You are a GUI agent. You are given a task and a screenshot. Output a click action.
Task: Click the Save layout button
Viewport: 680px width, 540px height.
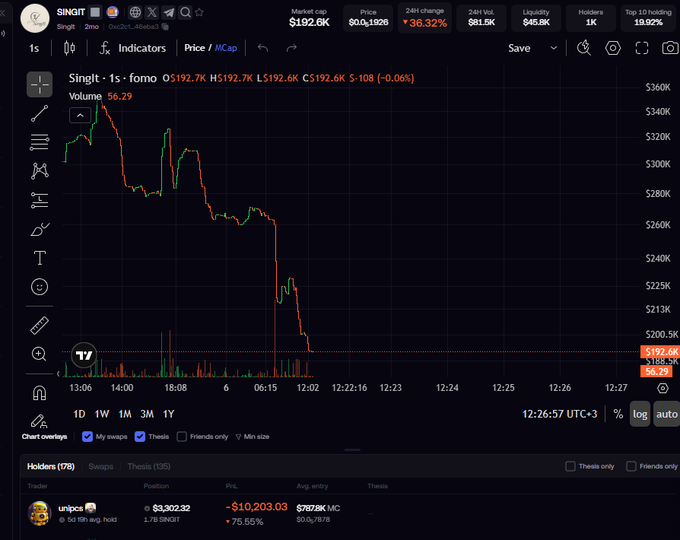coord(519,48)
